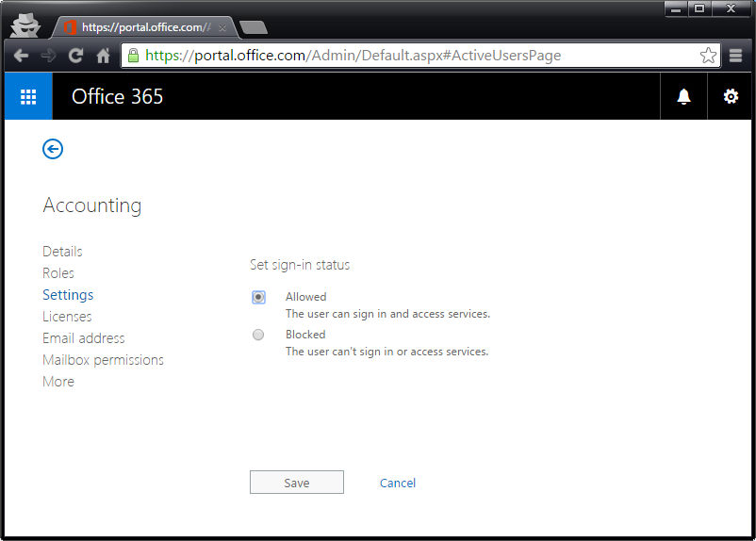Open the Roles section
Screen dimensions: 756x541
pyautogui.click(x=58, y=273)
